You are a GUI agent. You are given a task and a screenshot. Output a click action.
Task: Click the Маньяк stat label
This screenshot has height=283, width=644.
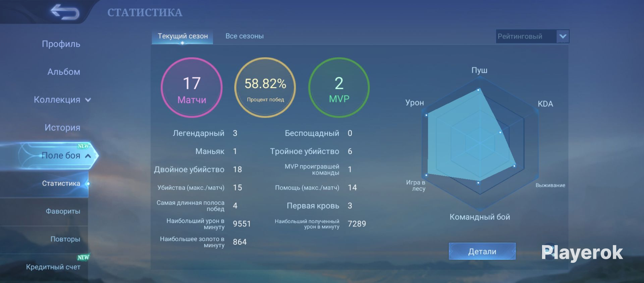pyautogui.click(x=210, y=151)
